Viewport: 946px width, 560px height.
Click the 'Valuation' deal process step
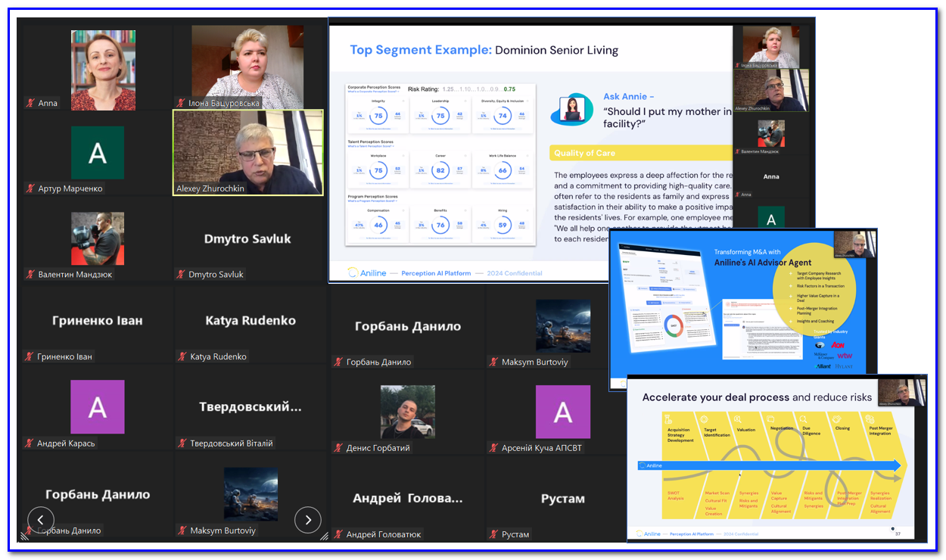[746, 430]
